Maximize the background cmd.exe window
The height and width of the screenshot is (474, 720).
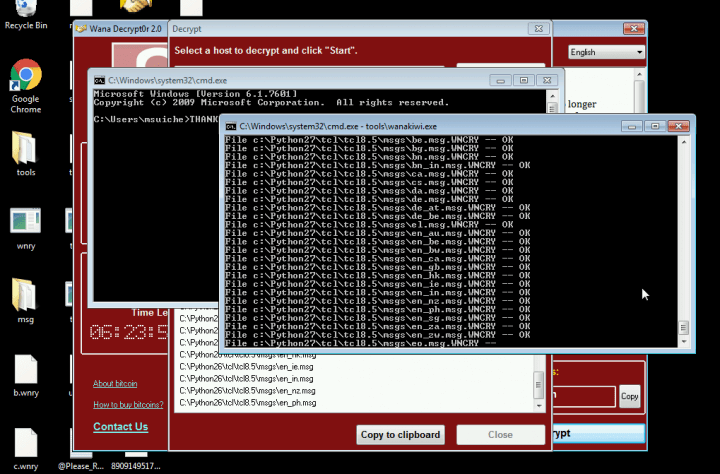(x=523, y=81)
